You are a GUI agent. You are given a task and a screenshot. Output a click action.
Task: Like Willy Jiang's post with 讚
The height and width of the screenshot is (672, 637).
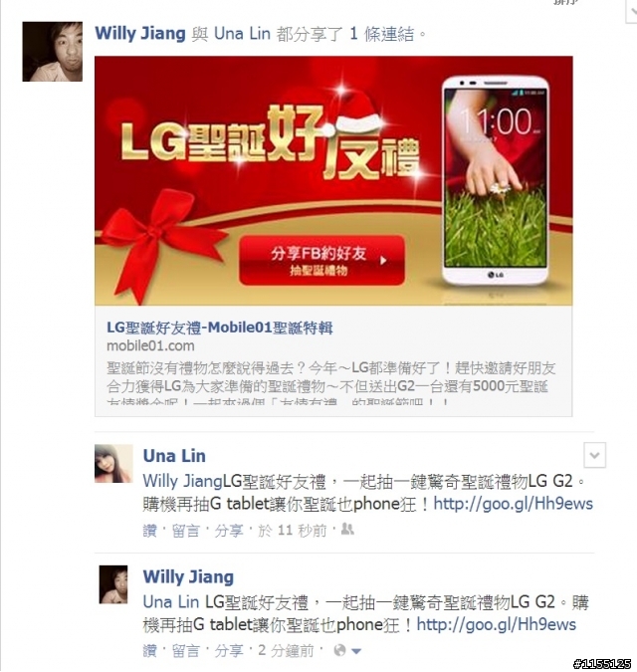pos(150,650)
